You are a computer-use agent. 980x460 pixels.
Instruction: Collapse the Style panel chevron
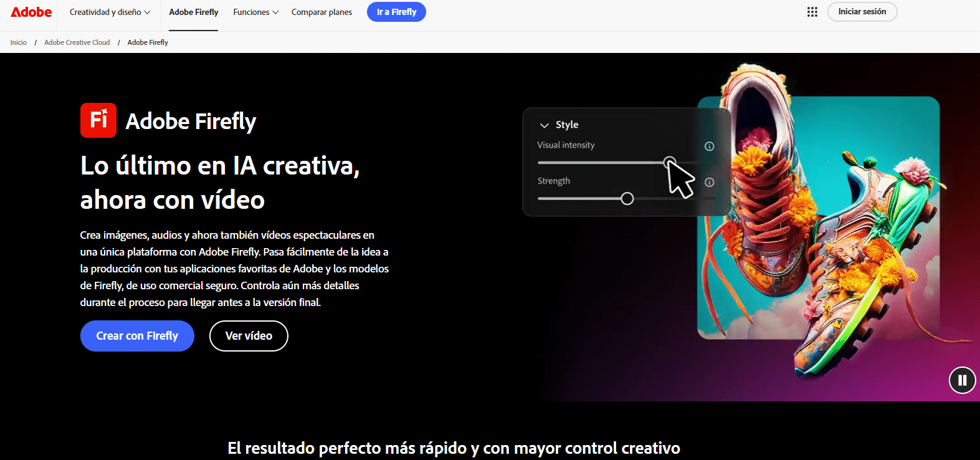click(x=544, y=125)
